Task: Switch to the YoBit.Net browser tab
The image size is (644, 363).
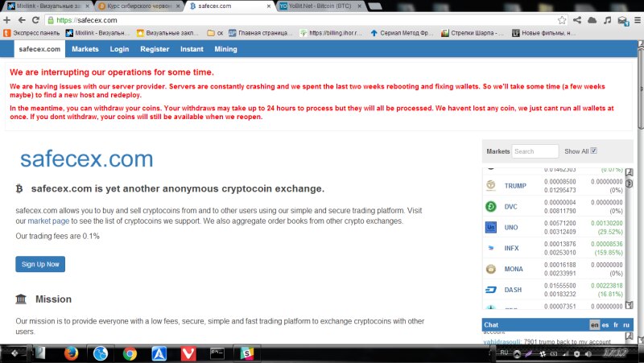Action: pyautogui.click(x=318, y=5)
